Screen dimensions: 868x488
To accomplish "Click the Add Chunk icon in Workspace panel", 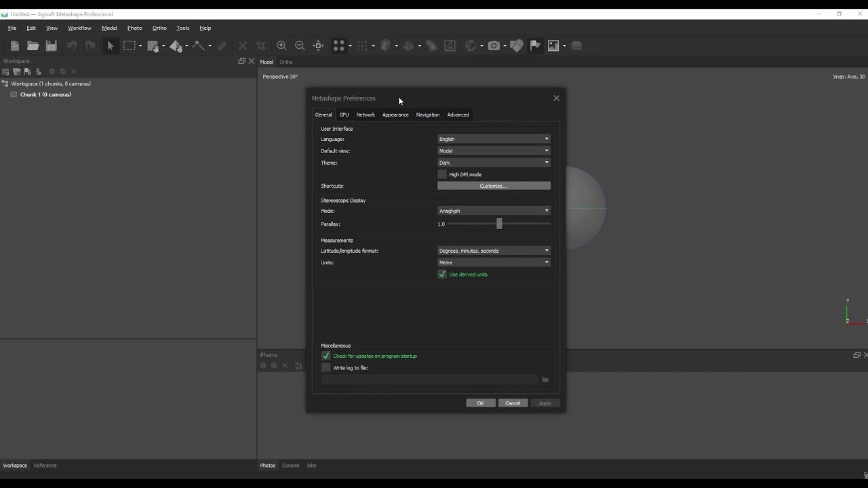I will click(x=6, y=72).
